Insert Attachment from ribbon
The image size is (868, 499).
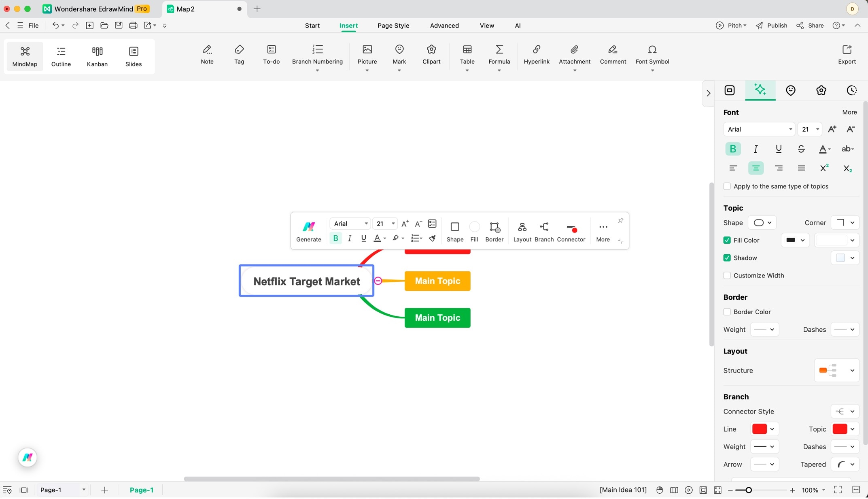tap(574, 54)
